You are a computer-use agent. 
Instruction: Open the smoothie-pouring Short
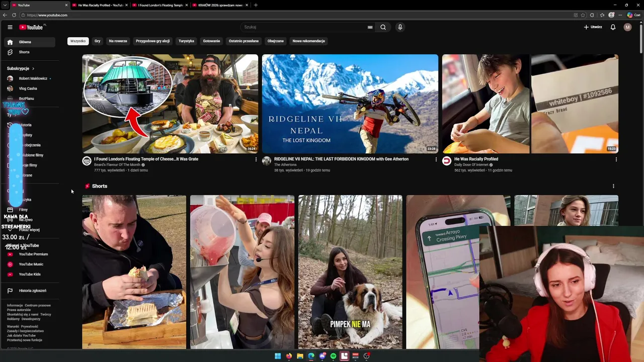[242, 272]
